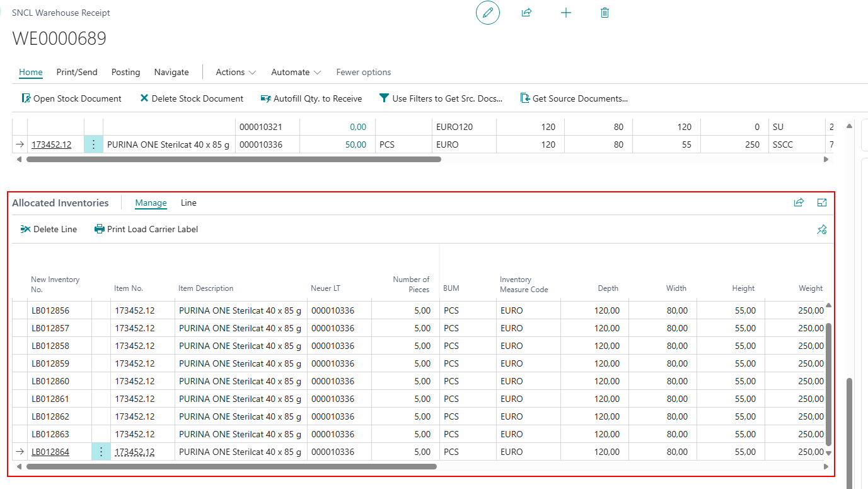Click the plus icon to create new
The height and width of the screenshot is (489, 868).
(566, 13)
